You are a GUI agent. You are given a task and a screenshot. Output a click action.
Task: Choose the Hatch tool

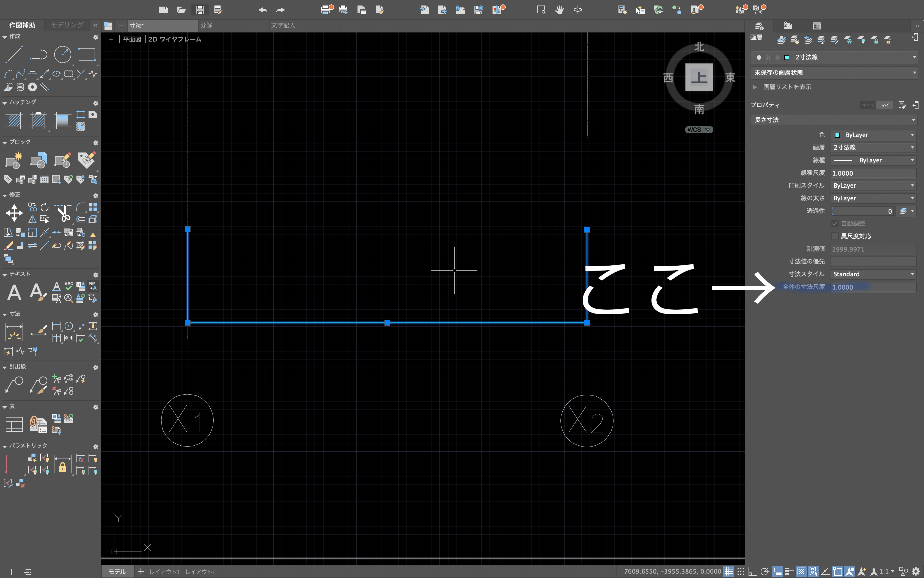tap(14, 121)
